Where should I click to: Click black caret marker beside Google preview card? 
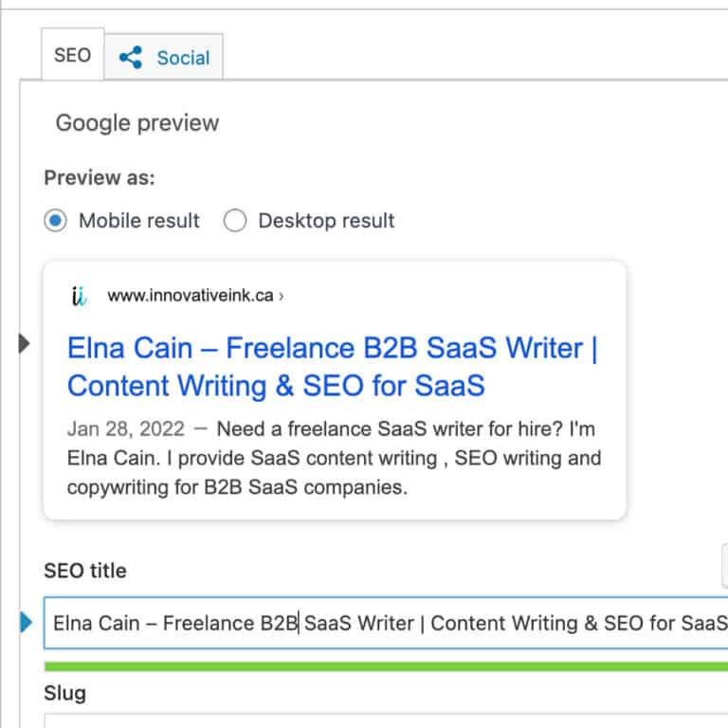[25, 344]
